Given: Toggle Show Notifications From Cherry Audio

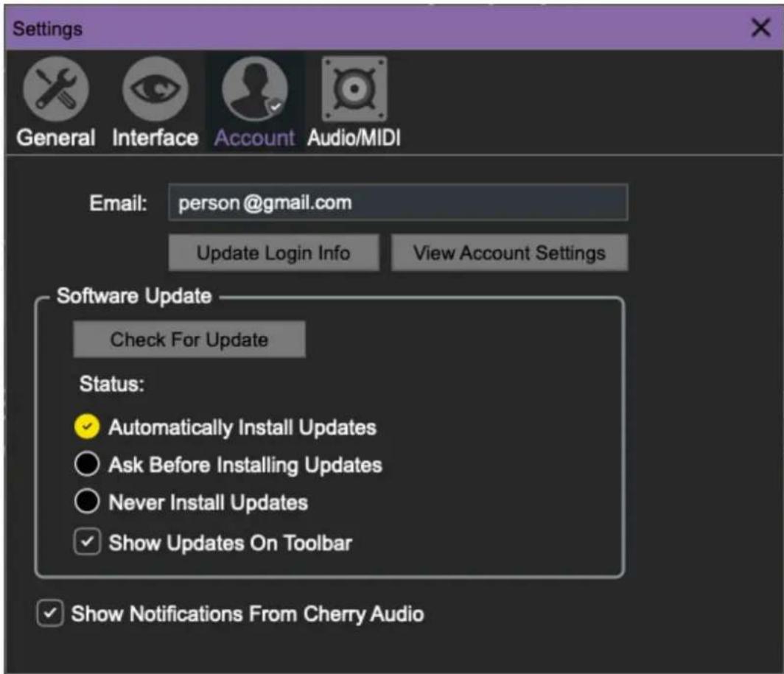Looking at the screenshot, I should (x=50, y=613).
